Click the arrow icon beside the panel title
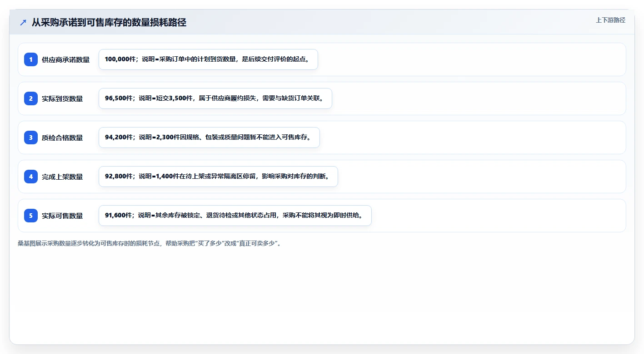 23,23
